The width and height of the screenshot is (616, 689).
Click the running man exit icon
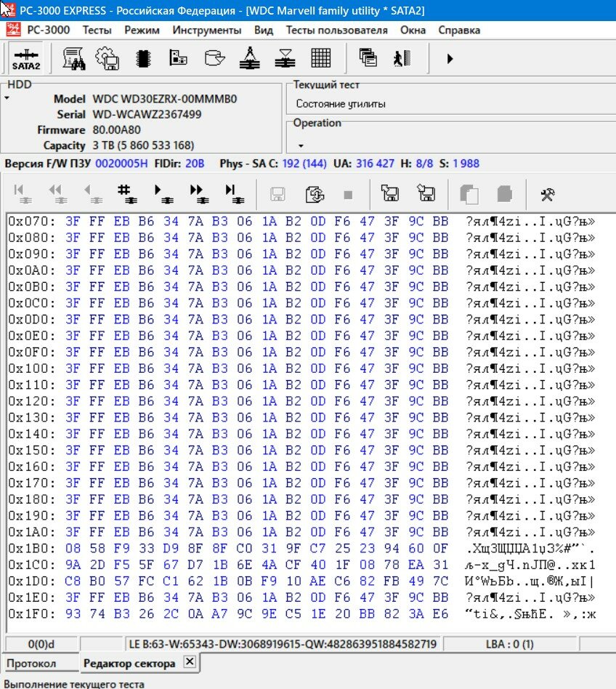click(x=402, y=58)
